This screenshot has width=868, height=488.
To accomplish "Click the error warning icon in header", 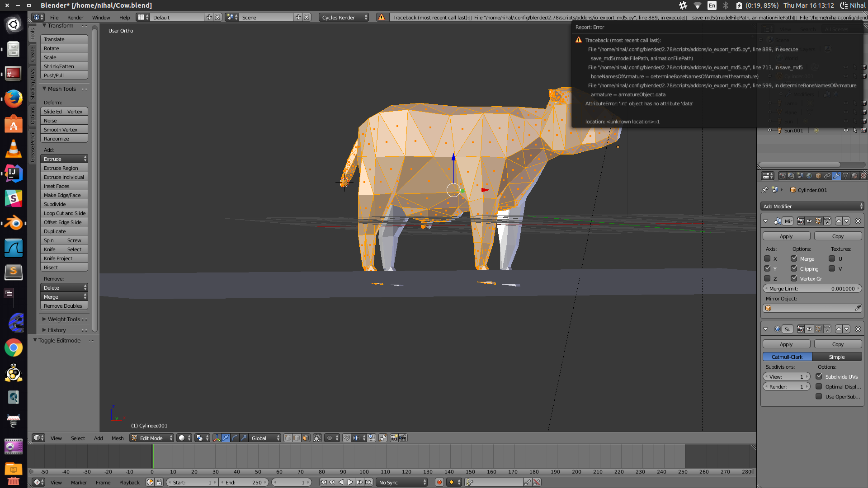I will (382, 17).
